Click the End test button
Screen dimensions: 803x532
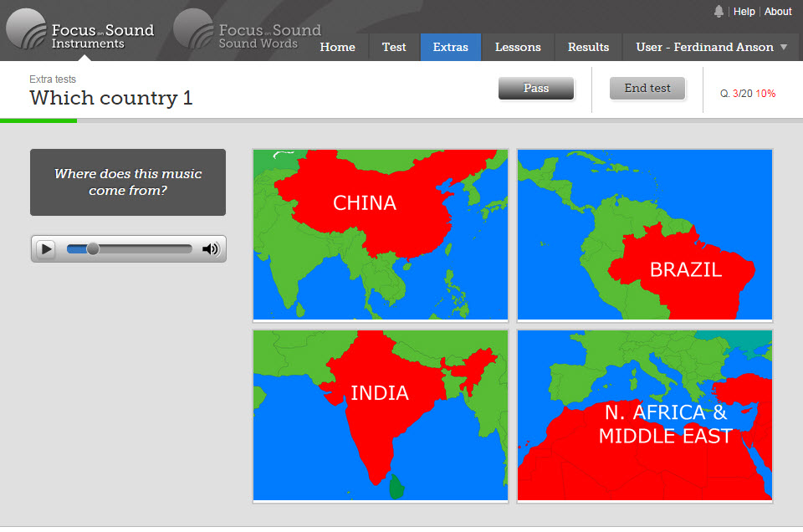647,88
